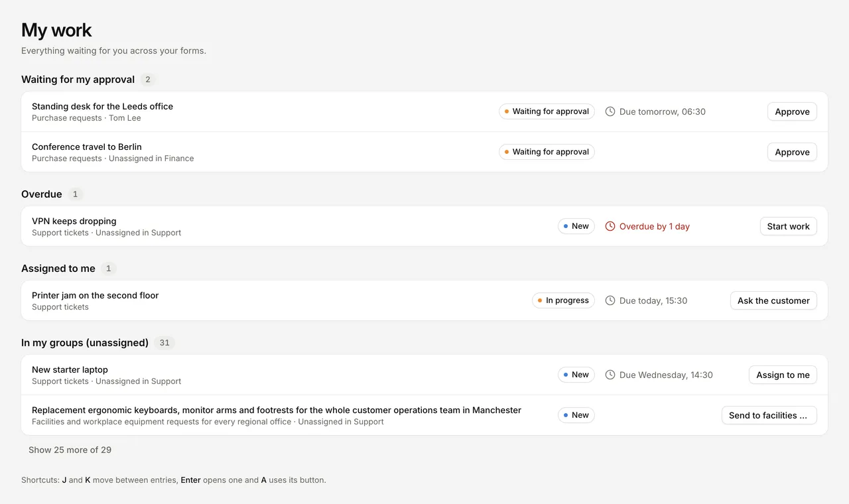The width and height of the screenshot is (849, 504).
Task: Click the New badge on New starter laptop
Action: click(576, 375)
